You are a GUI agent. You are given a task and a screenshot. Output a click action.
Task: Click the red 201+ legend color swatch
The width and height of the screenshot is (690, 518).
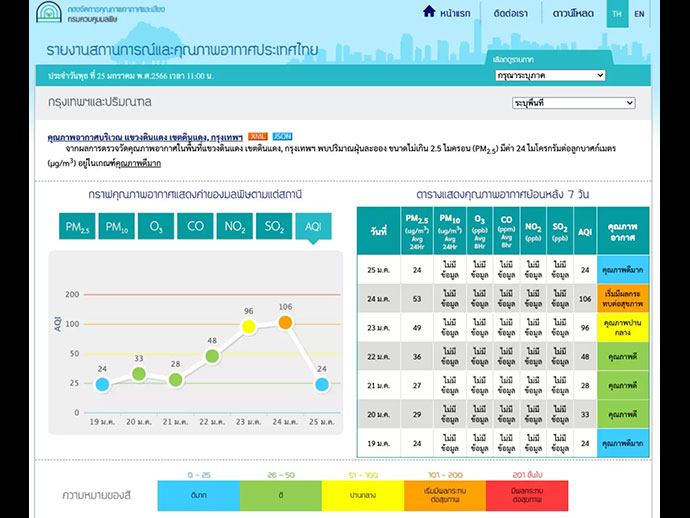click(x=525, y=494)
